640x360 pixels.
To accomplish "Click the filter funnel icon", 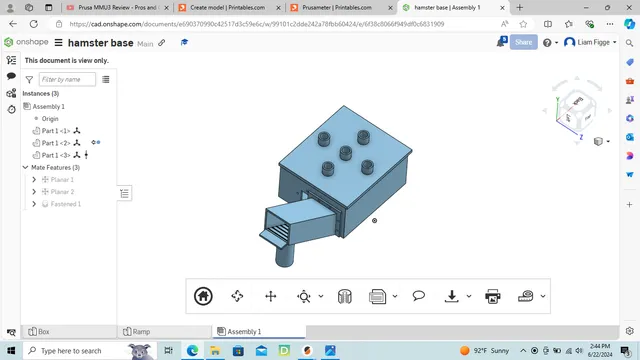I will 29,80.
